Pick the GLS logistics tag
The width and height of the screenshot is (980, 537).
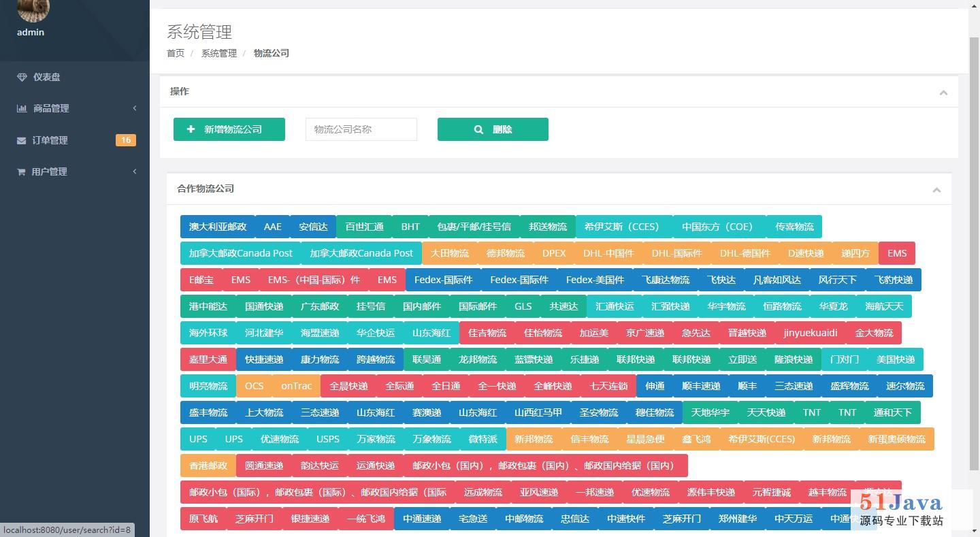[x=523, y=306]
